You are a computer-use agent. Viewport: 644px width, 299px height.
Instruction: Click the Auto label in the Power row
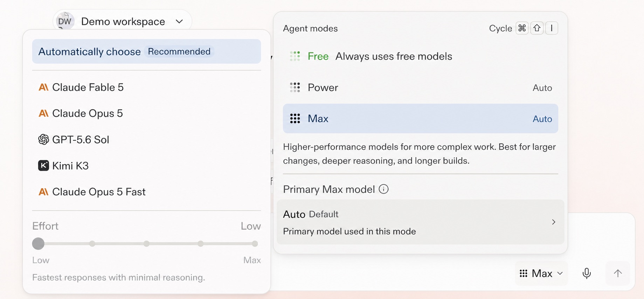542,88
